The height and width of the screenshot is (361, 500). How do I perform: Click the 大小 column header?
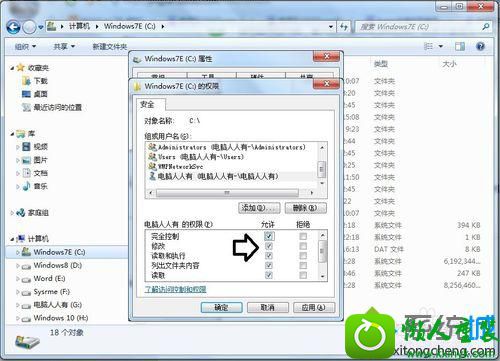pos(449,64)
